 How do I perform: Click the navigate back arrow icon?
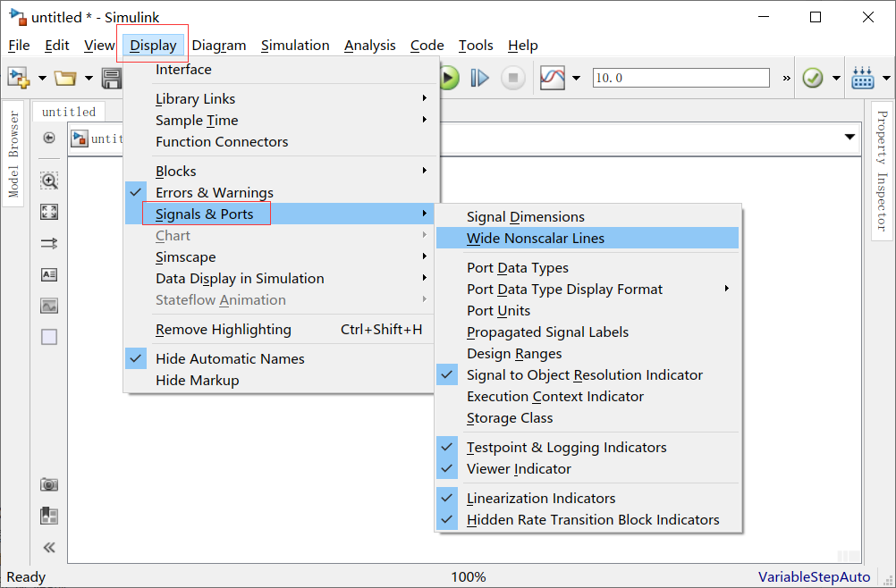(49, 138)
